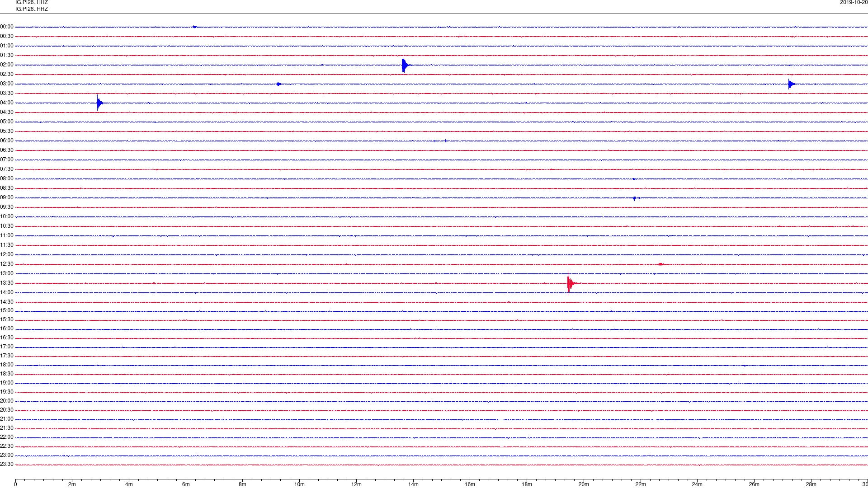Click the small blue blip on 06:00 trace
The image size is (868, 488).
446,141
